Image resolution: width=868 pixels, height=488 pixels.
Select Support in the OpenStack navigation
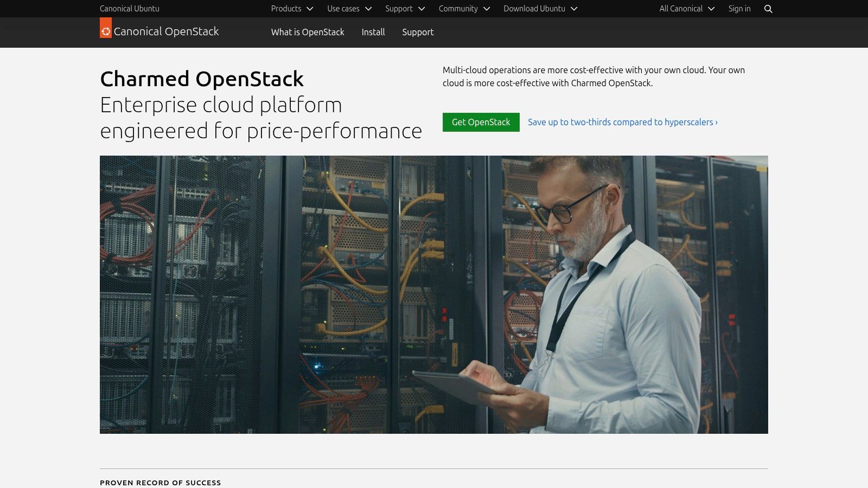[418, 33]
